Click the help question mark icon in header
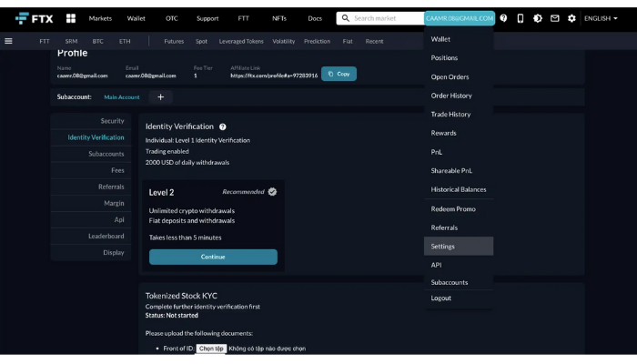Image resolution: width=637 pixels, height=364 pixels. click(503, 18)
